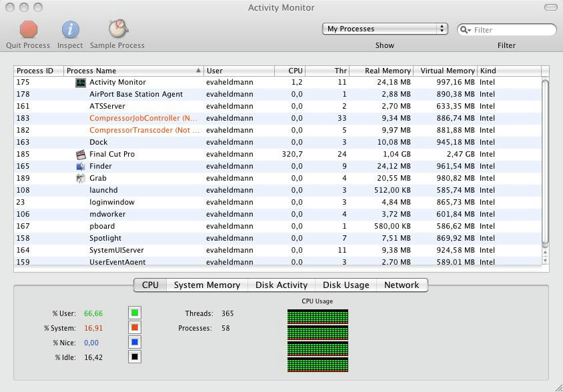Viewport: 563px width, 392px height.
Task: Select the AirPort Base Station Agent row
Action: 277,95
